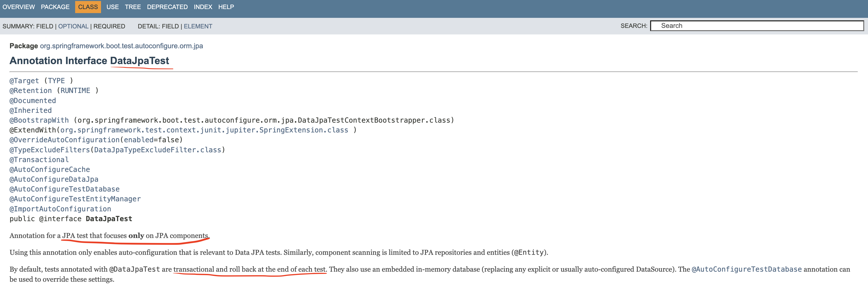Open the @Retention annotation link
Image resolution: width=868 pixels, height=291 pixels.
point(31,91)
